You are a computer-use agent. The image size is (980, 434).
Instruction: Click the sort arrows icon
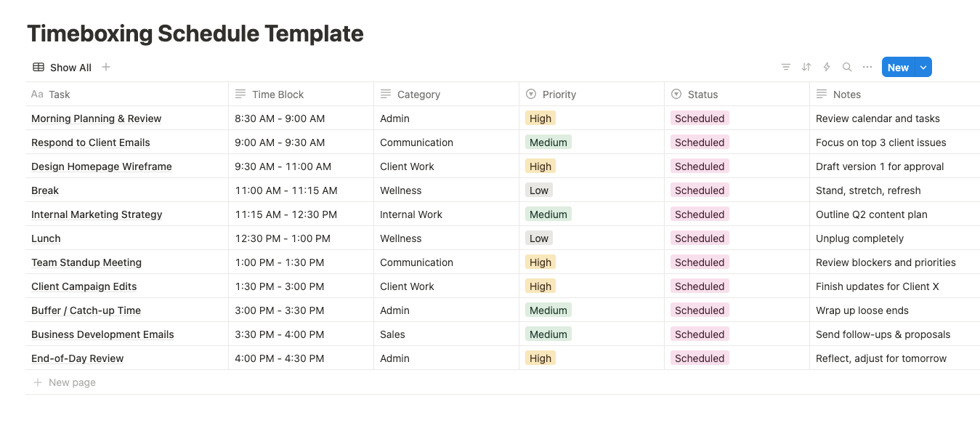tap(806, 67)
